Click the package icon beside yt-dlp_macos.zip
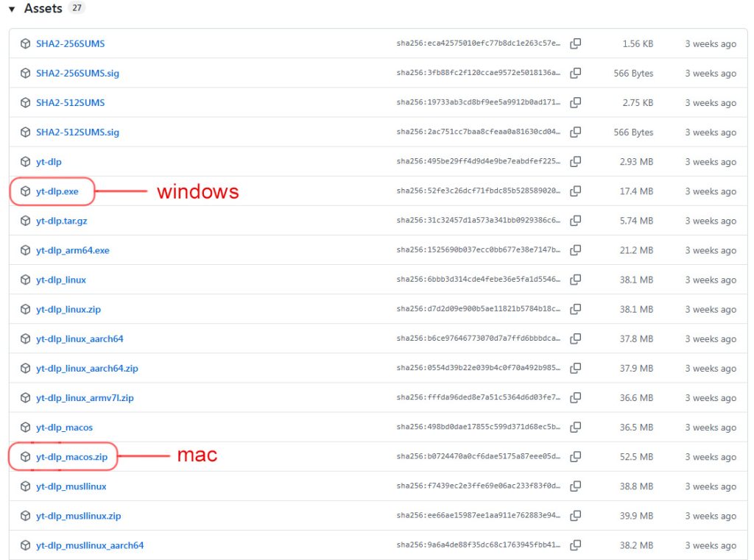Image resolution: width=754 pixels, height=560 pixels. pyautogui.click(x=26, y=457)
